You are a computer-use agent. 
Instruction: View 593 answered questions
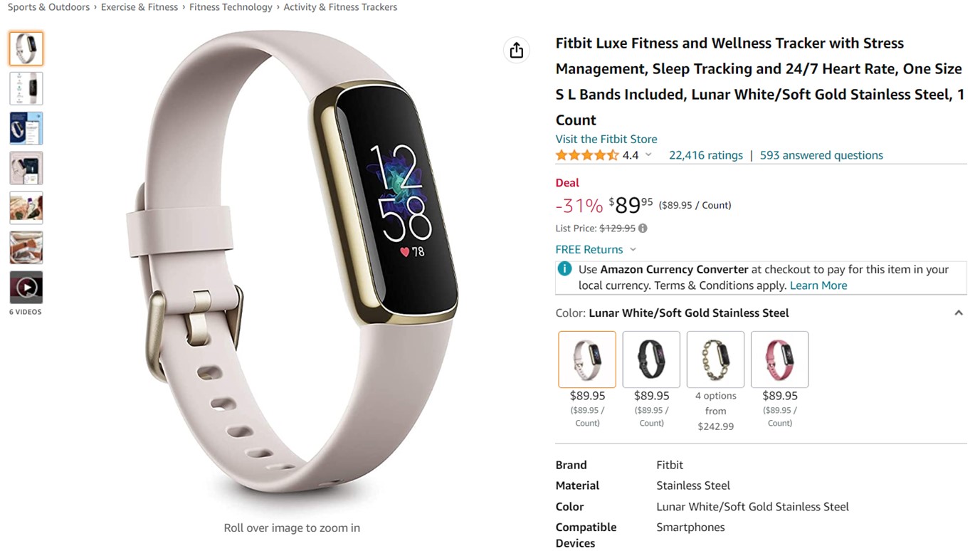[x=821, y=155]
